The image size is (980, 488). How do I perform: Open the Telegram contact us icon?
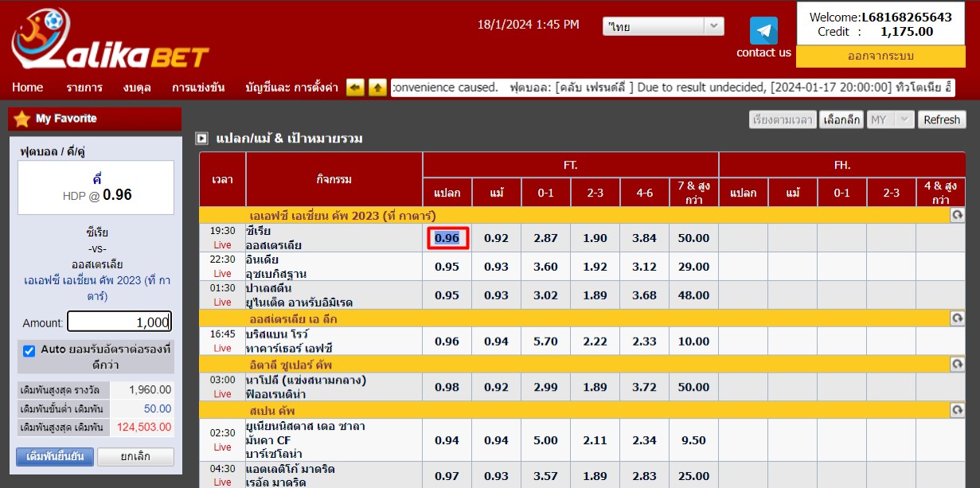coord(763,31)
